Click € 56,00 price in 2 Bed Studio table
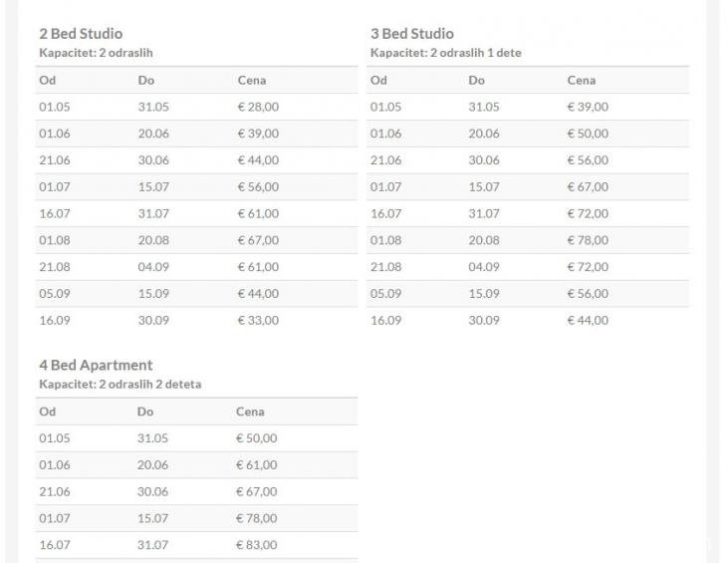This screenshot has height=563, width=728. pyautogui.click(x=258, y=186)
